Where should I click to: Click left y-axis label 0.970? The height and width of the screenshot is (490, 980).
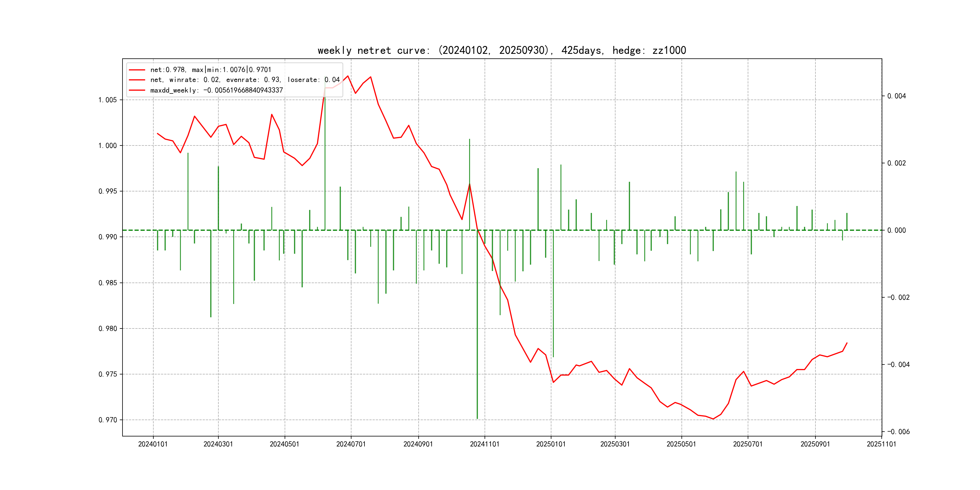point(108,420)
